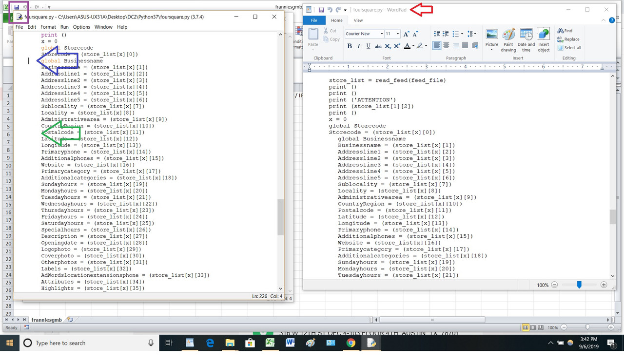The image size is (624, 364).
Task: Open the Paragraph settings icon
Action: pyautogui.click(x=475, y=46)
